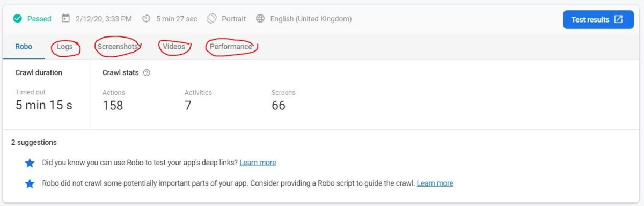The height and width of the screenshot is (206, 644).
Task: Click the Screens count 66
Action: coord(278,105)
